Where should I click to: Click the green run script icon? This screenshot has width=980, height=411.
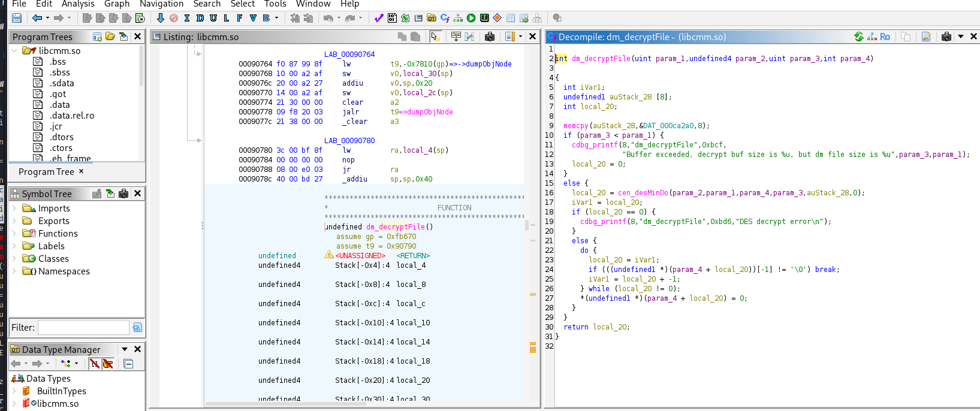tap(471, 19)
